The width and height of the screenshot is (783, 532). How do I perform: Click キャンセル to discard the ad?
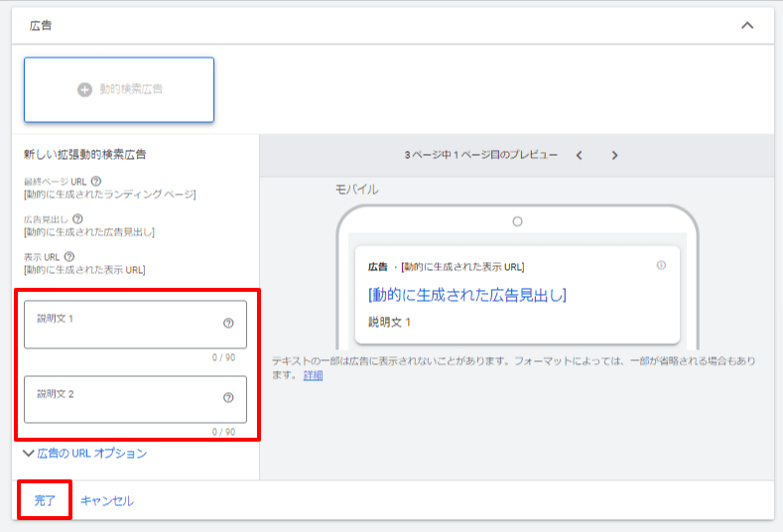point(107,501)
